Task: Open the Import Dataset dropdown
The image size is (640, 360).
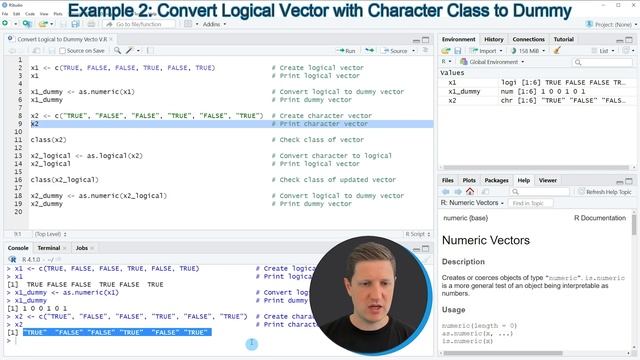Action: (486, 51)
